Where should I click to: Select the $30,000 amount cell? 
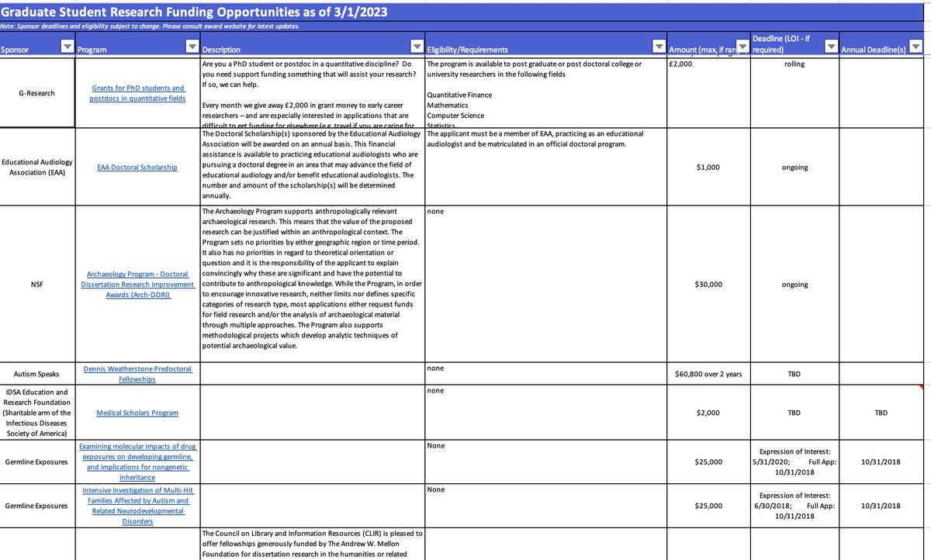click(x=708, y=284)
